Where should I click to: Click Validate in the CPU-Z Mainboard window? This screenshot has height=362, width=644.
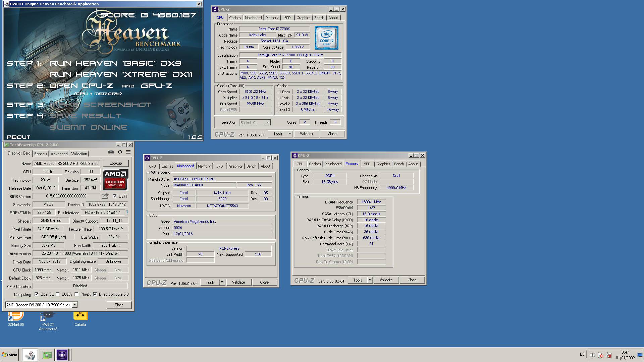click(238, 282)
